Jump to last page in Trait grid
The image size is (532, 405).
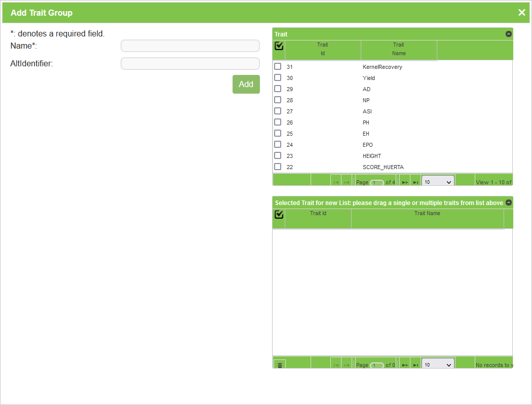[x=415, y=181]
